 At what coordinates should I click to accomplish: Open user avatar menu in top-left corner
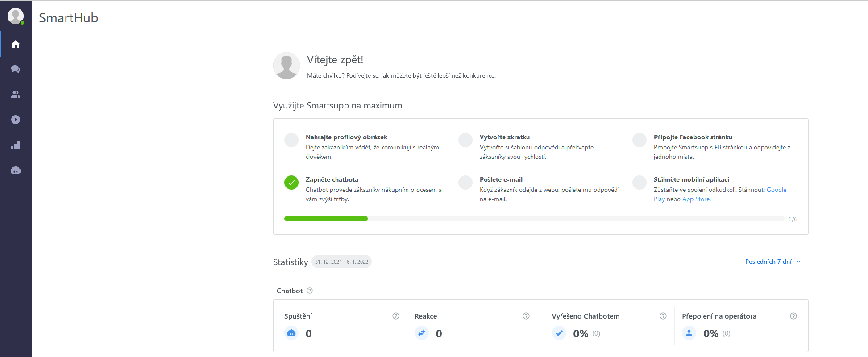click(x=16, y=17)
